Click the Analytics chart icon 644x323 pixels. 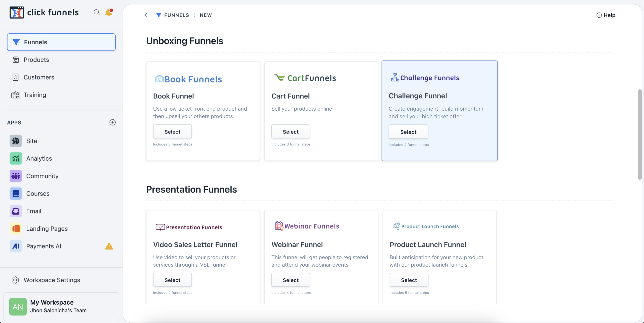[x=16, y=158]
